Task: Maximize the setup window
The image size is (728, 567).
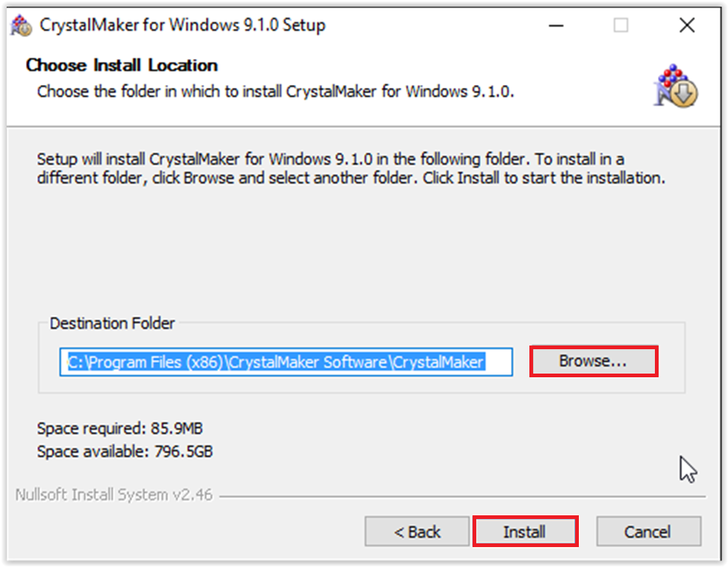Action: click(620, 24)
